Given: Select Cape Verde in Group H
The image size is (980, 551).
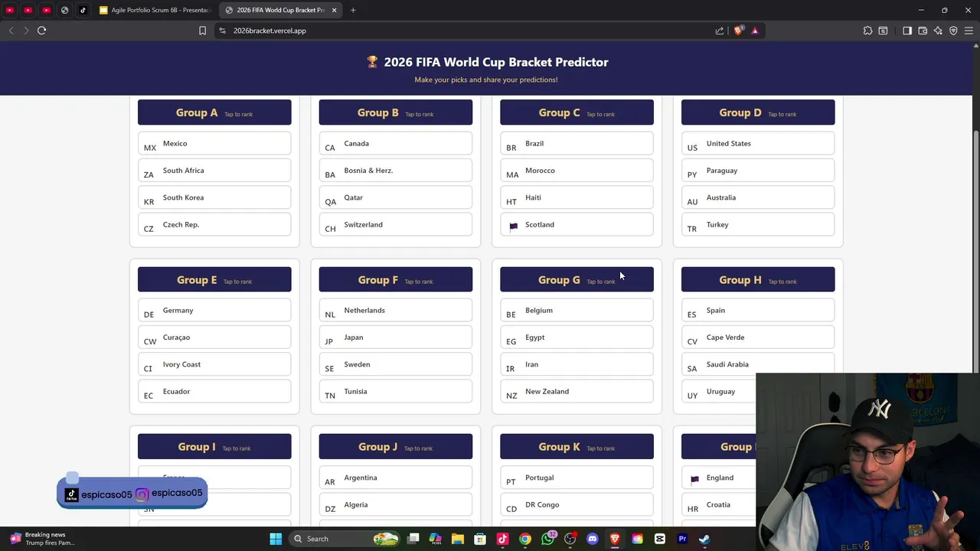Looking at the screenshot, I should tap(758, 337).
